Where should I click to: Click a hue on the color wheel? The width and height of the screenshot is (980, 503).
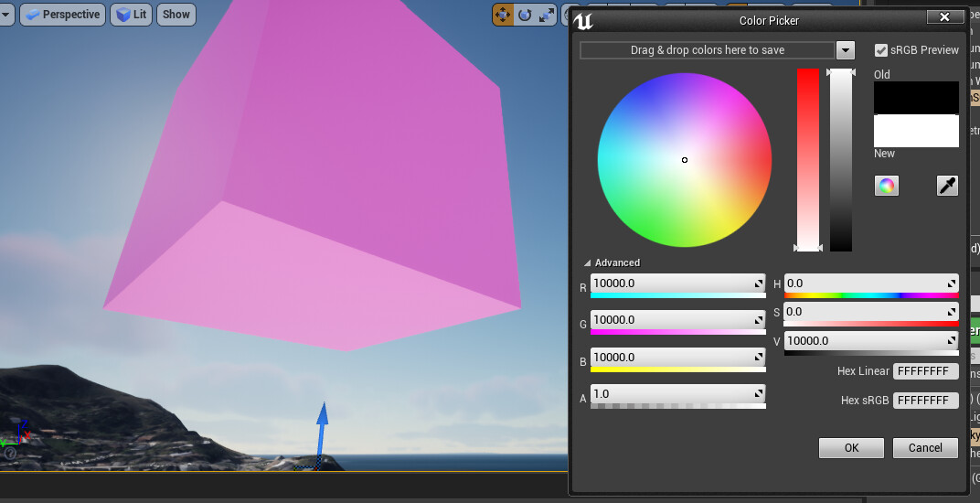pyautogui.click(x=685, y=160)
